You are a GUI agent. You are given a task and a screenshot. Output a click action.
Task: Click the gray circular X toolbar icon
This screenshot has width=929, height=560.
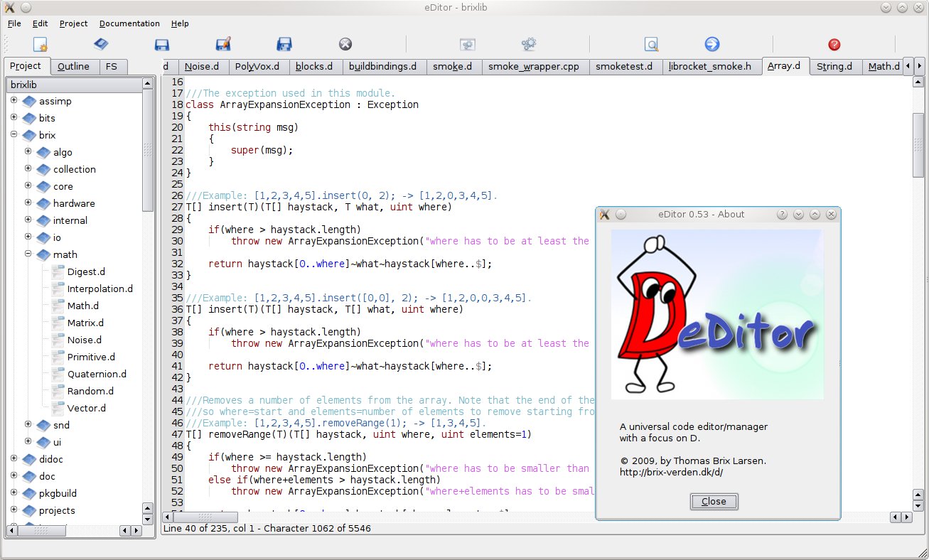345,45
